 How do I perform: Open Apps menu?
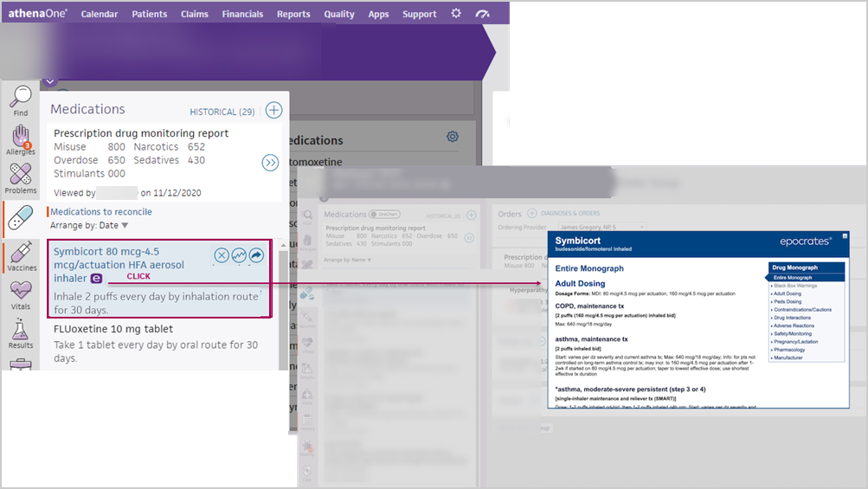[379, 14]
